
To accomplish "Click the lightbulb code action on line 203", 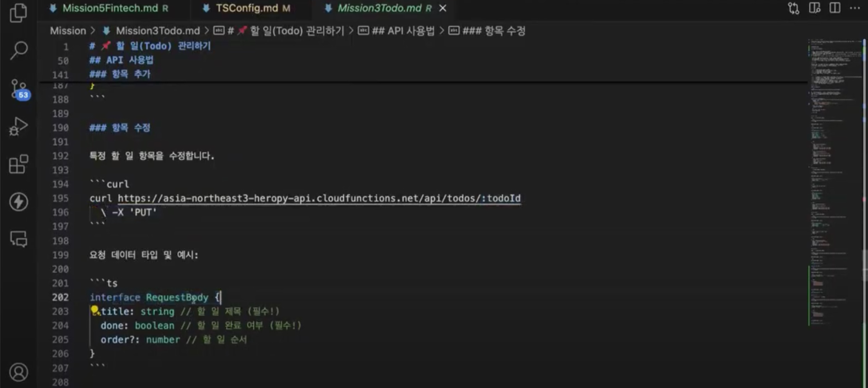I will point(94,310).
